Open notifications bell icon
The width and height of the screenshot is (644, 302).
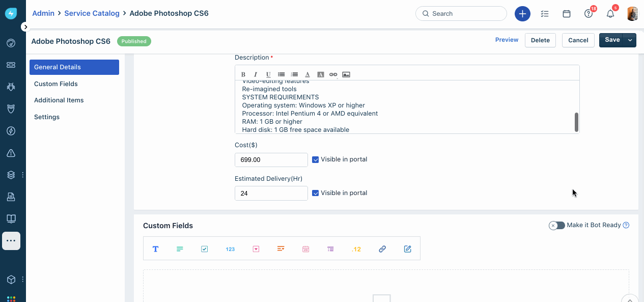610,14
